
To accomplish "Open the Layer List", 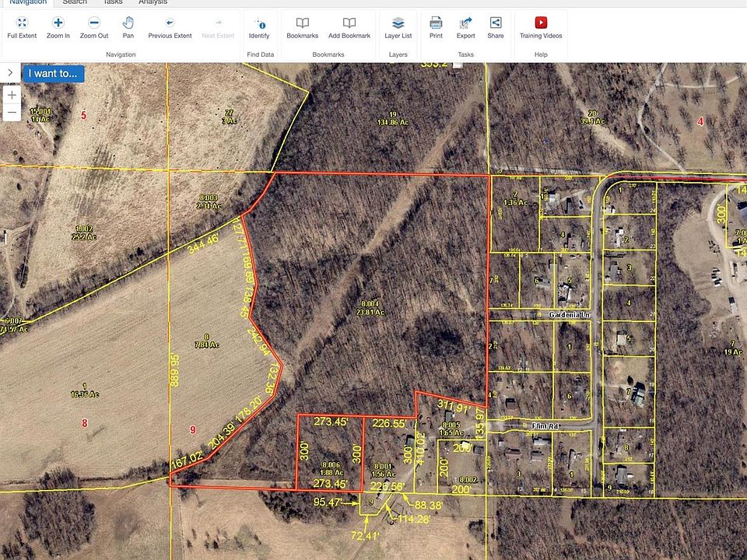I will (398, 28).
